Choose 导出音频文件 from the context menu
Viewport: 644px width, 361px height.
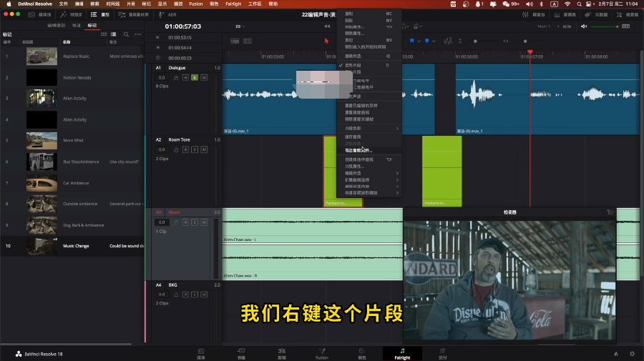click(x=369, y=150)
